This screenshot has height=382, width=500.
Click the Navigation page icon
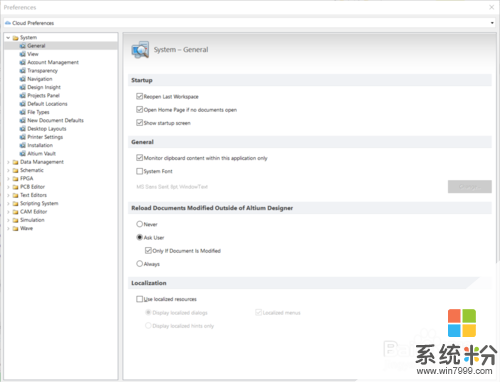pyautogui.click(x=23, y=79)
